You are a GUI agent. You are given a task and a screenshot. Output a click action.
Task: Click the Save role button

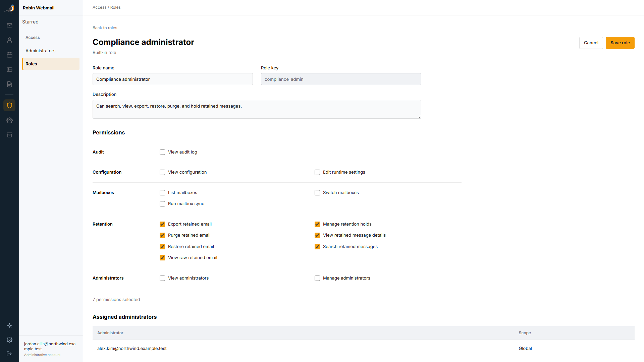click(620, 43)
